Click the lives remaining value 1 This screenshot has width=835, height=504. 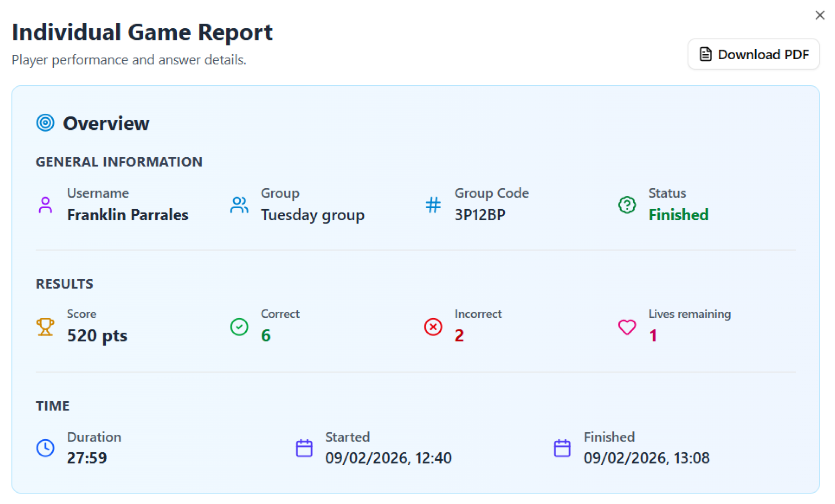pyautogui.click(x=653, y=335)
